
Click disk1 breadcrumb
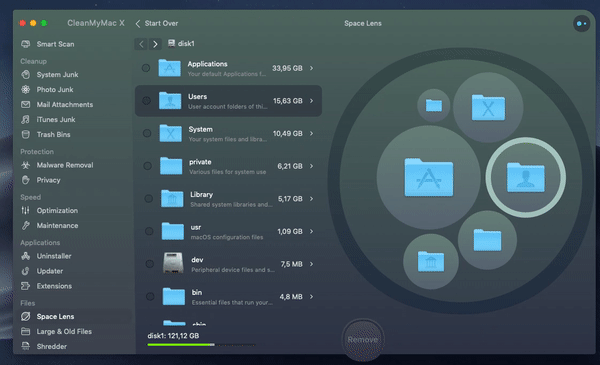pos(181,44)
